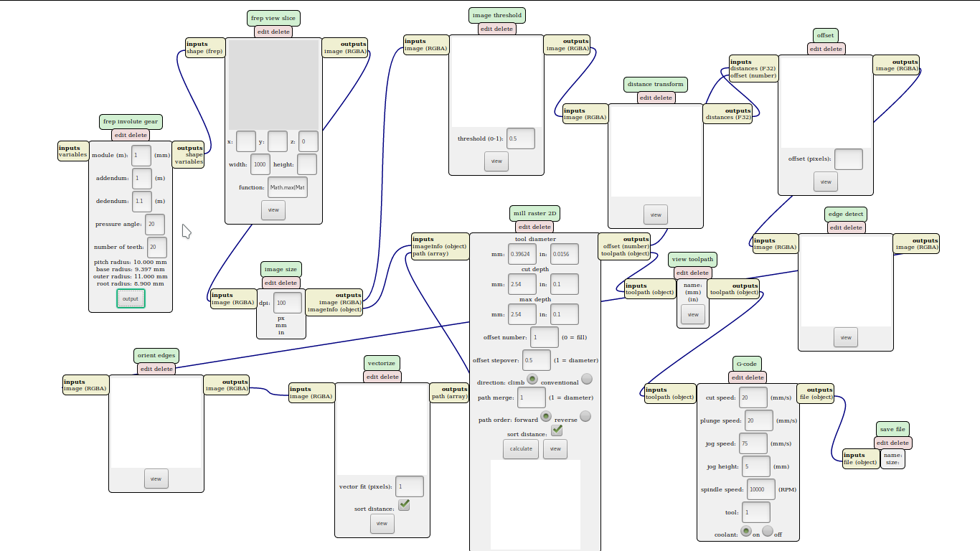The height and width of the screenshot is (551, 980).
Task: Click the vector fit (pixels) input
Action: click(410, 486)
